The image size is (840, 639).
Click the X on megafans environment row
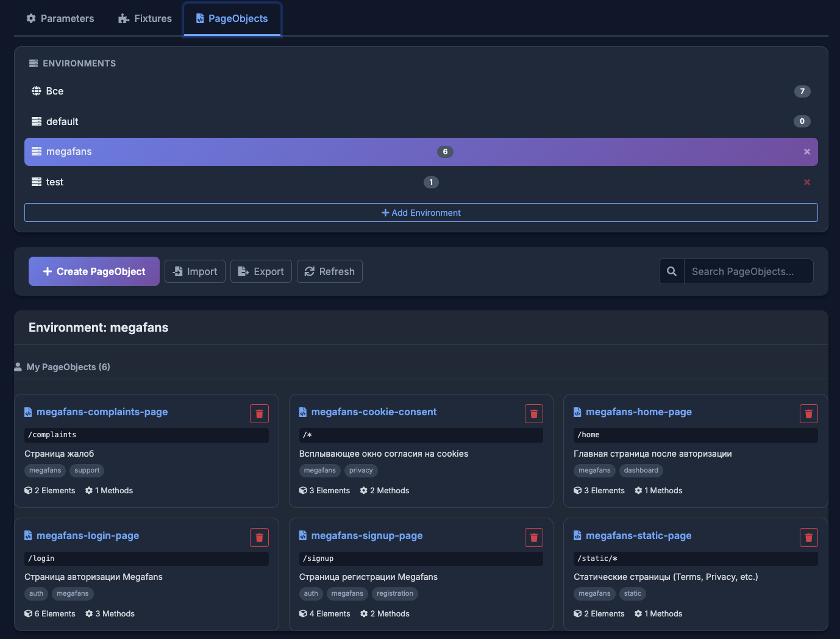pos(806,152)
